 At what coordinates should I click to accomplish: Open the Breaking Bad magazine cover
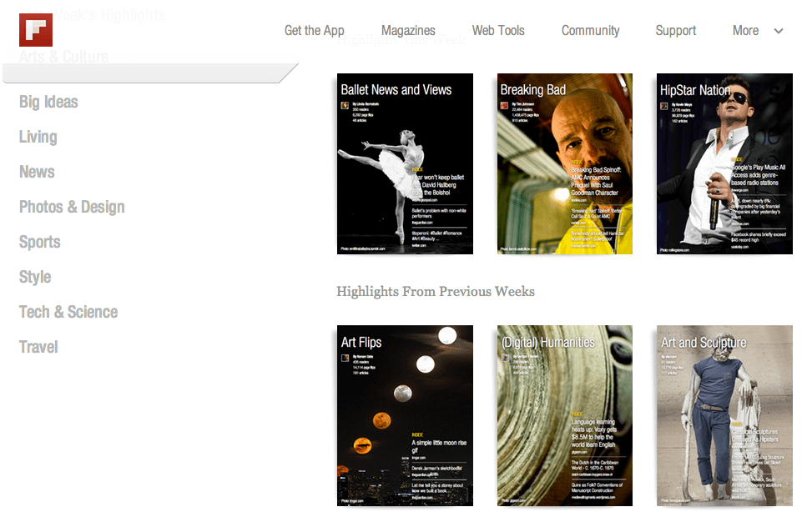[565, 163]
